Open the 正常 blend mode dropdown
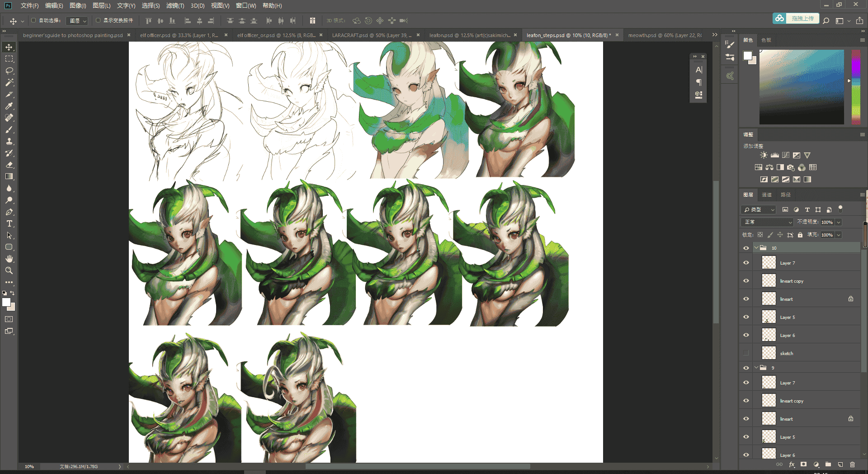Screen dimensions: 868x474 (x=767, y=222)
